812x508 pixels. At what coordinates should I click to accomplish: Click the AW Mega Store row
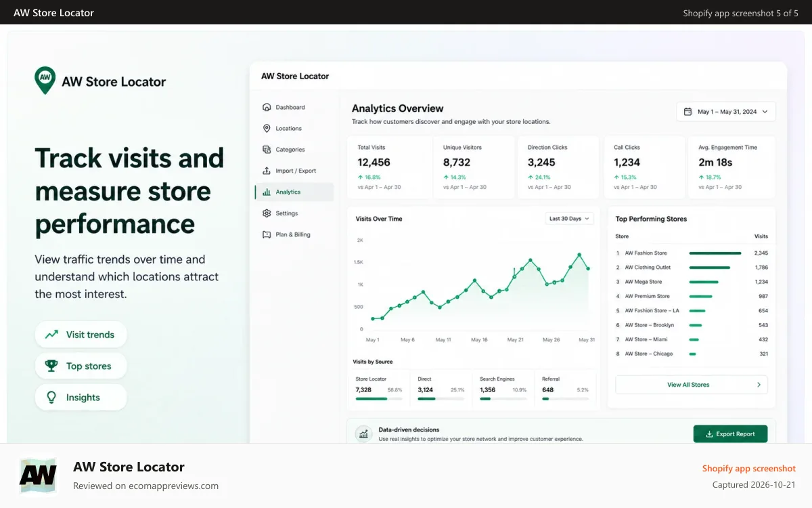pos(692,282)
